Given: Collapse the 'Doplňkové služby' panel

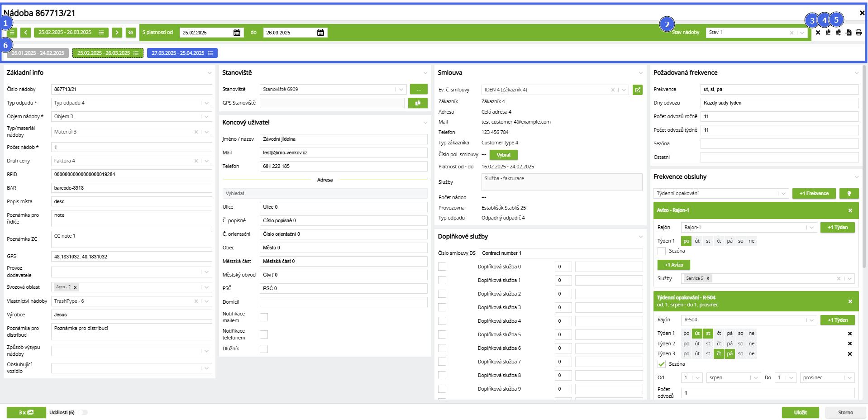Looking at the screenshot, I should (641, 237).
